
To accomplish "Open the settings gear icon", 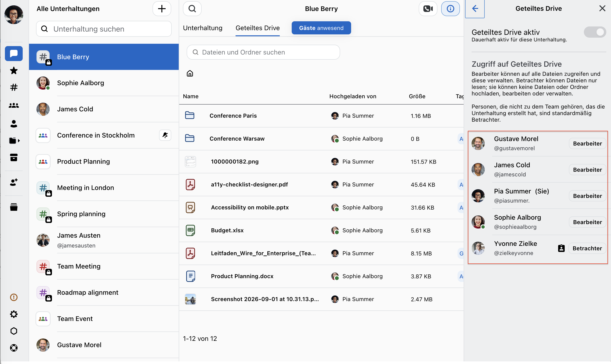I will (14, 314).
